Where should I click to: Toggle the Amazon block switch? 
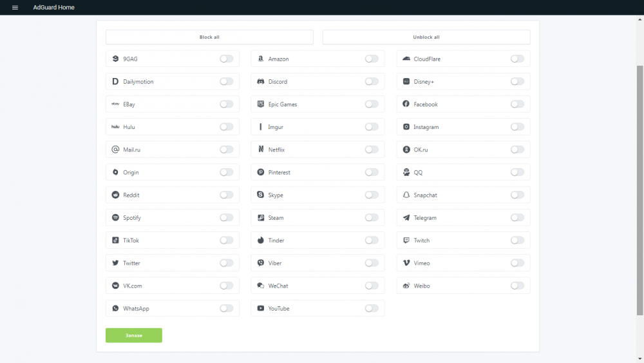tap(372, 59)
